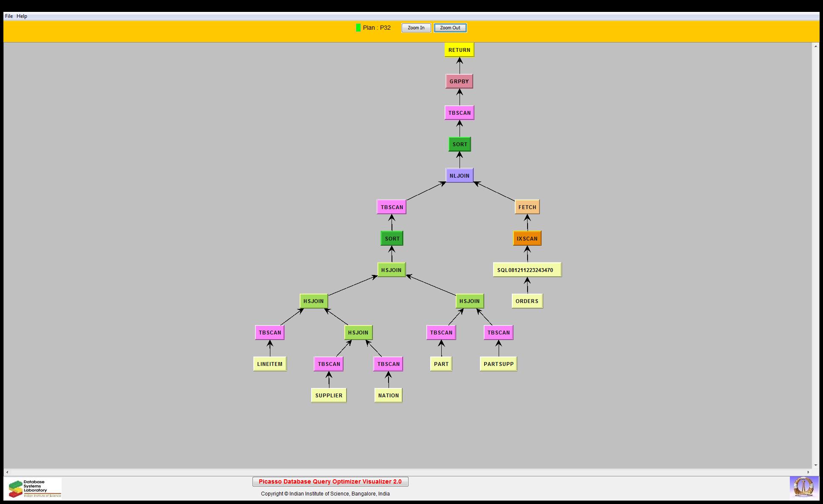Click the Database Systems Laboratory logo
Image resolution: width=823 pixels, height=504 pixels.
click(x=34, y=488)
